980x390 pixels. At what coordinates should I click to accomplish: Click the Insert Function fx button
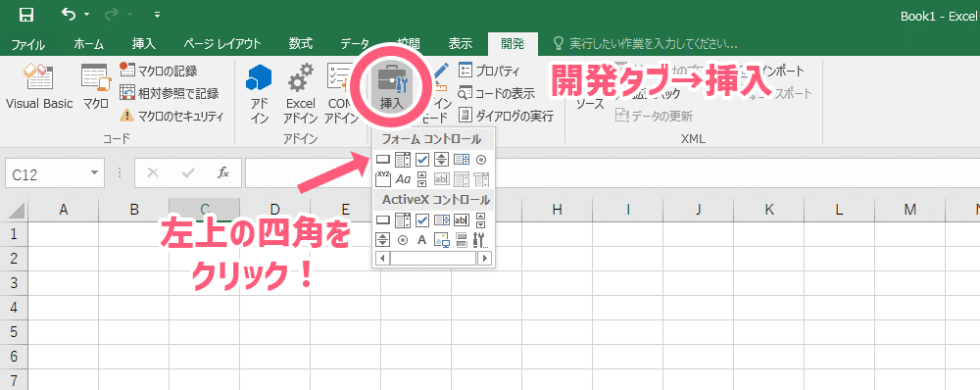tap(223, 173)
